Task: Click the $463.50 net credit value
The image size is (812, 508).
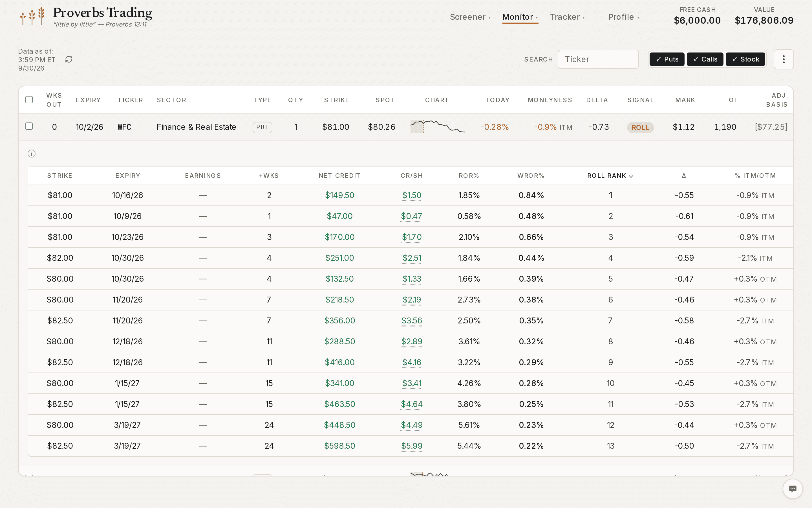Action: point(339,404)
